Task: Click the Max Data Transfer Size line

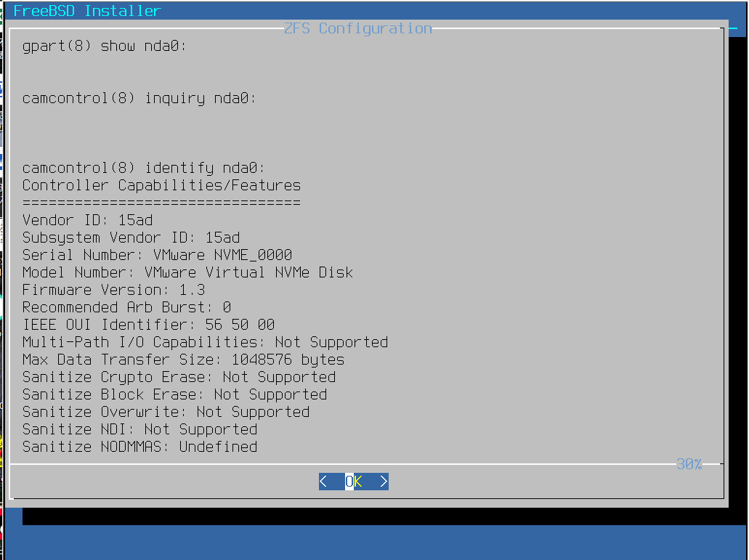Action: 183,360
